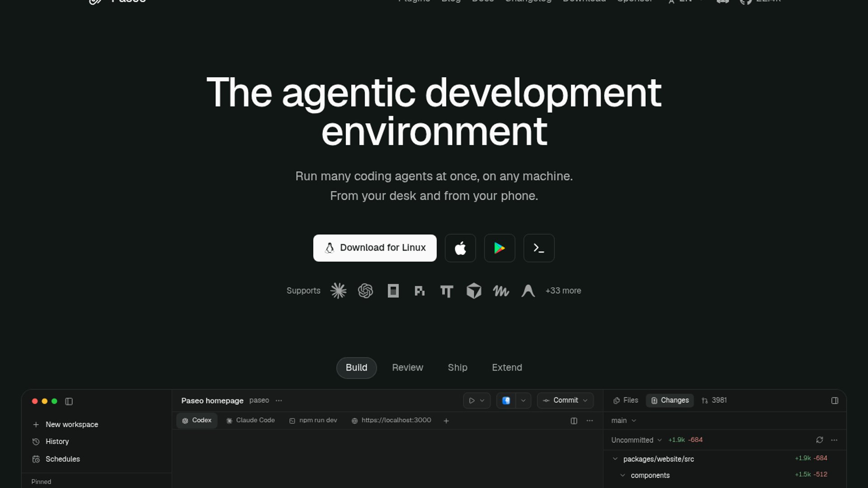Click the Claude starburst icon under Supports
This screenshot has height=488, width=868.
(338, 291)
